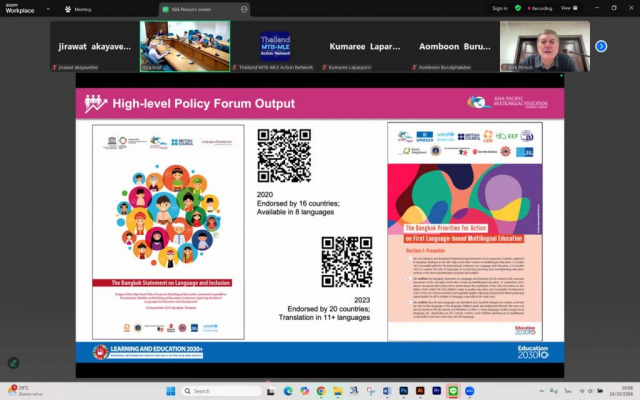640x400 pixels.
Task: Expand the system tray hidden icons
Action: pyautogui.click(x=541, y=391)
